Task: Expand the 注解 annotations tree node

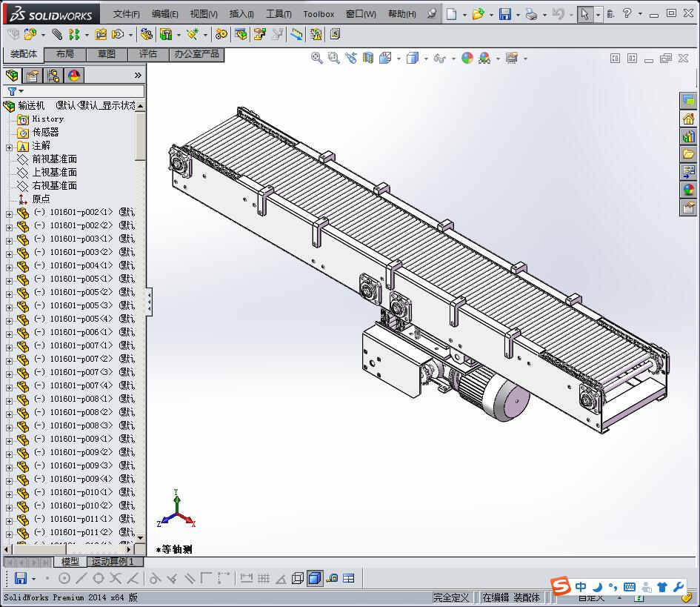Action: coord(9,147)
